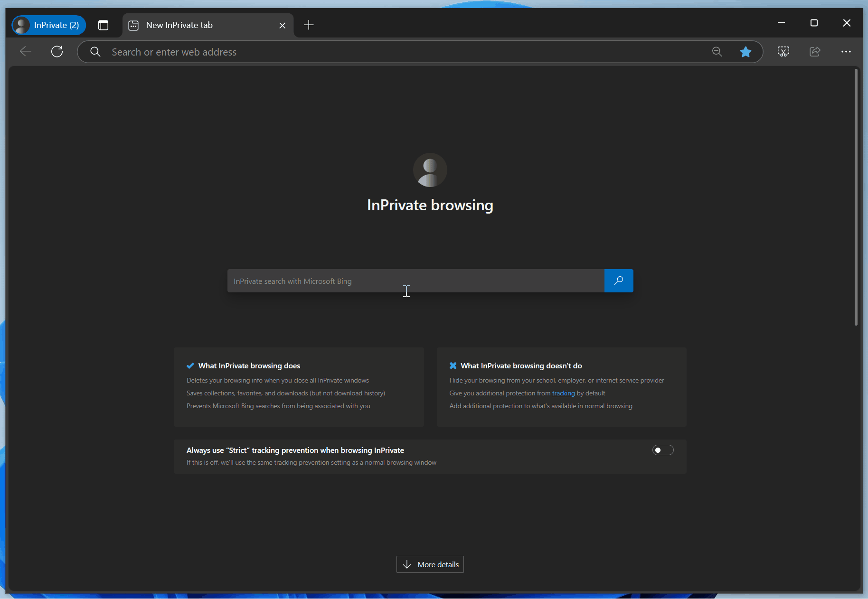Open the screenshot capture tool icon
Screen dimensions: 868x599
(783, 52)
